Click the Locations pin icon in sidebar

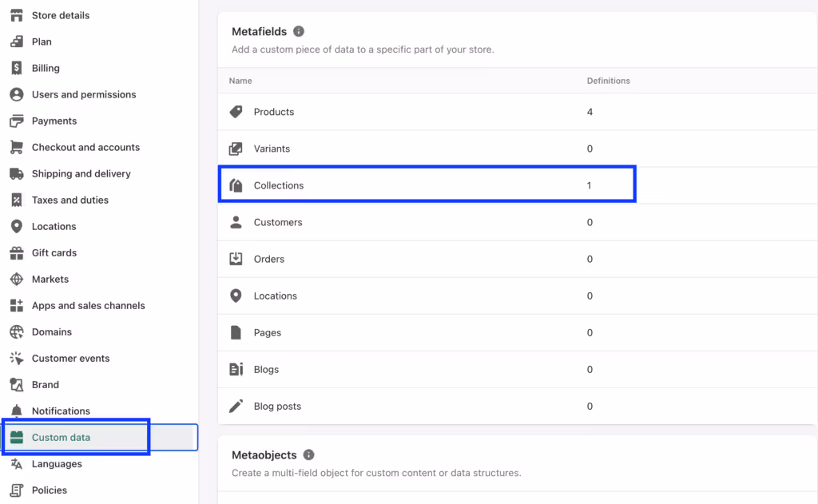tap(17, 226)
